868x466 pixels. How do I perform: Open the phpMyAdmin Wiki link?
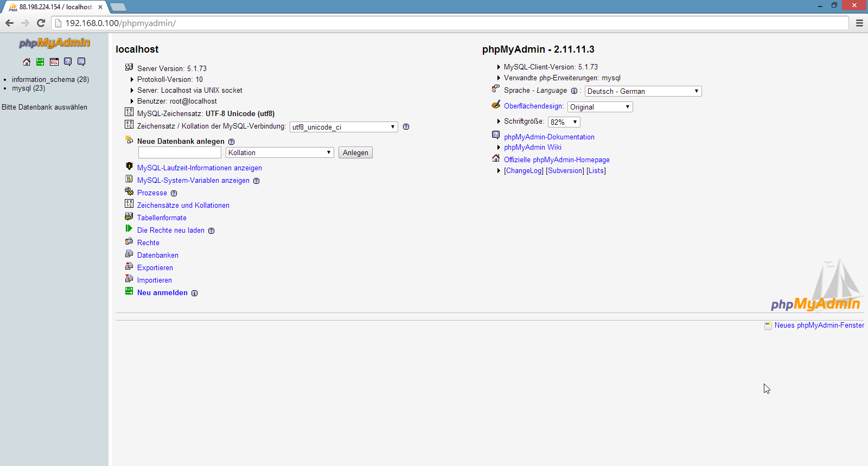(x=533, y=148)
